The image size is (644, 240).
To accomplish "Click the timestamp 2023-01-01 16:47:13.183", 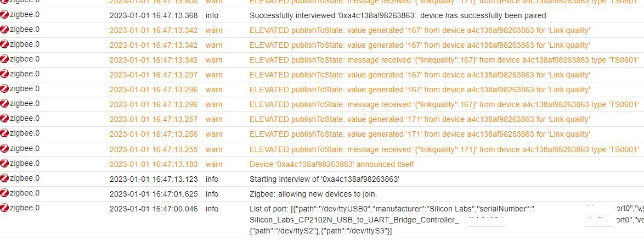I will 154,164.
